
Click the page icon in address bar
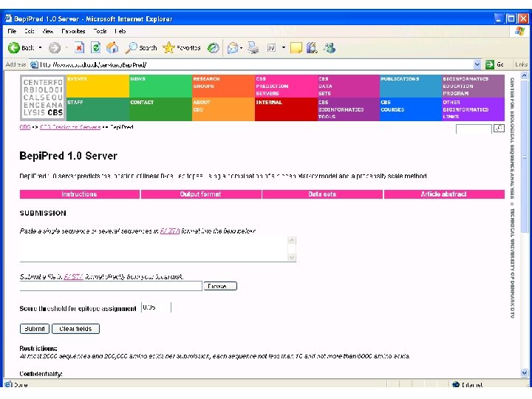(34, 64)
